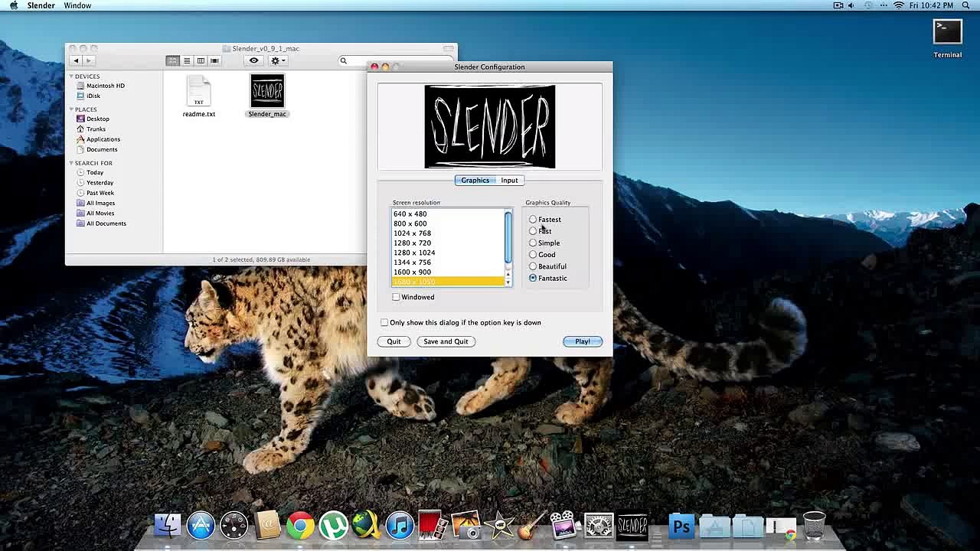Choose 1280 x 720 screen resolution
Image resolution: width=980 pixels, height=551 pixels.
(x=448, y=243)
